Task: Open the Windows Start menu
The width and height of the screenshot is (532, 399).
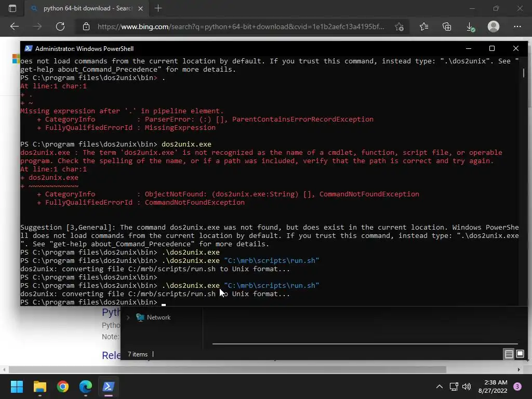Action: pyautogui.click(x=17, y=387)
